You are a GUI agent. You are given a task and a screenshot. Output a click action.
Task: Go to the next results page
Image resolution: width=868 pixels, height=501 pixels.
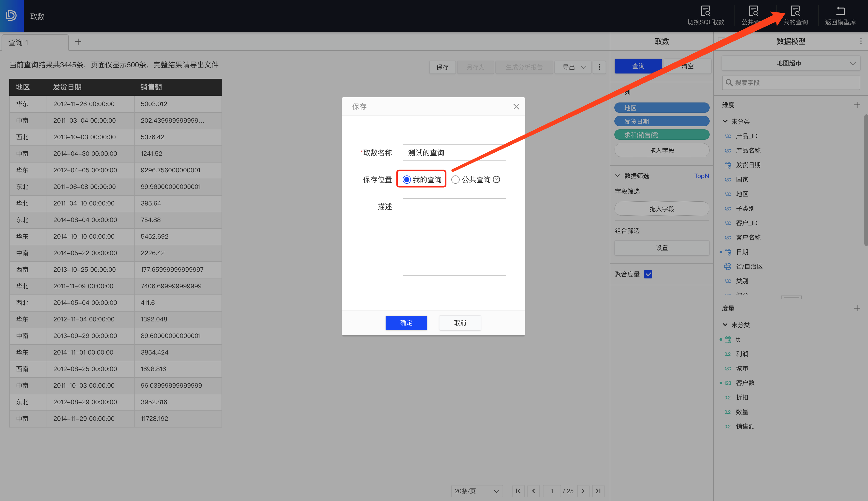click(x=583, y=491)
